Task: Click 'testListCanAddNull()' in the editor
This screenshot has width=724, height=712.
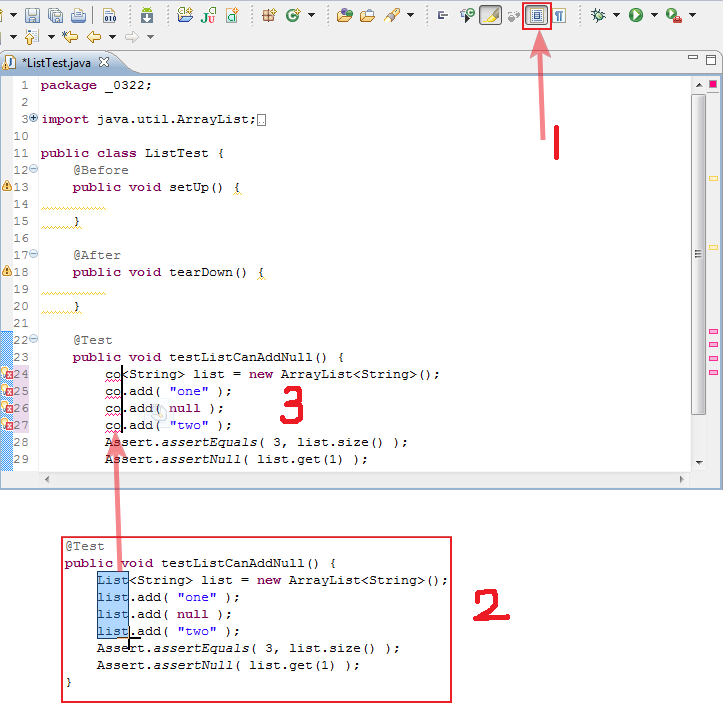Action: [x=248, y=357]
